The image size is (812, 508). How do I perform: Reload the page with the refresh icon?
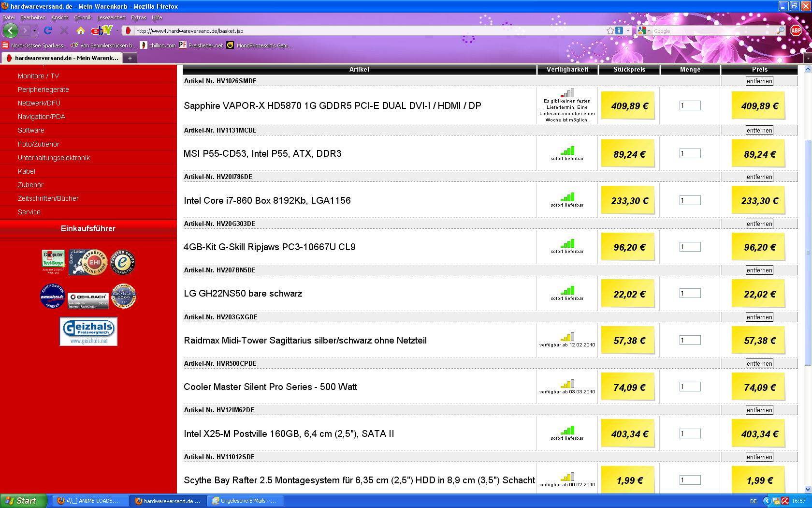[48, 30]
